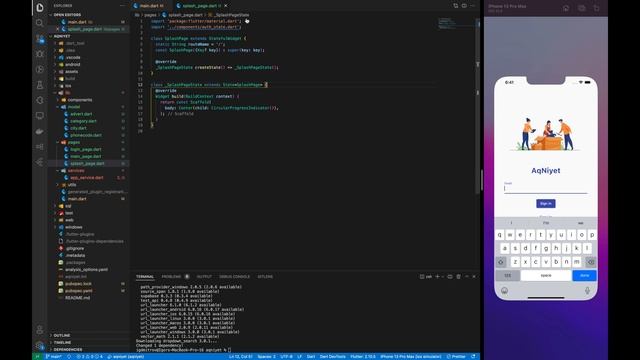
Task: Click Dart DevTools in the status bar
Action: coord(333,356)
